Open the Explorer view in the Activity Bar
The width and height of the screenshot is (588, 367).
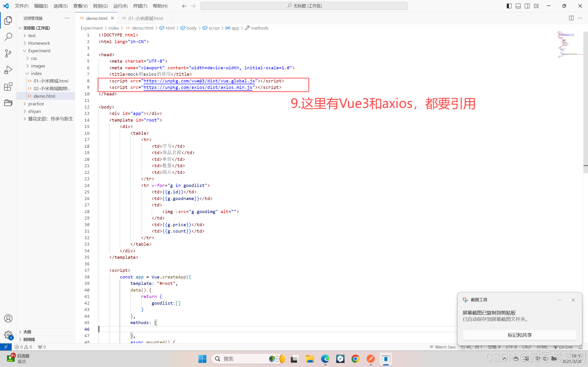[x=8, y=20]
